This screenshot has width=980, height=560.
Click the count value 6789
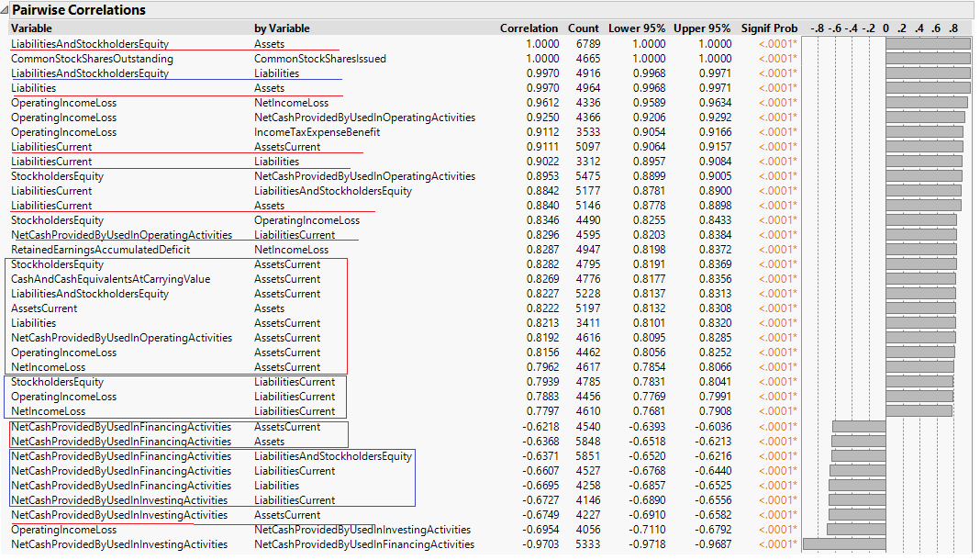coord(588,44)
